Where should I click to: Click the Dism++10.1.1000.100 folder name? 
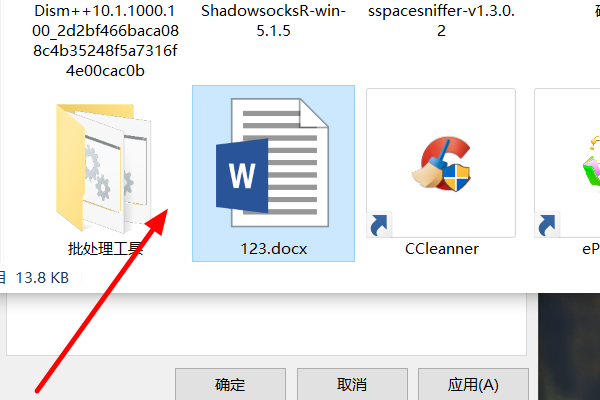[105, 41]
